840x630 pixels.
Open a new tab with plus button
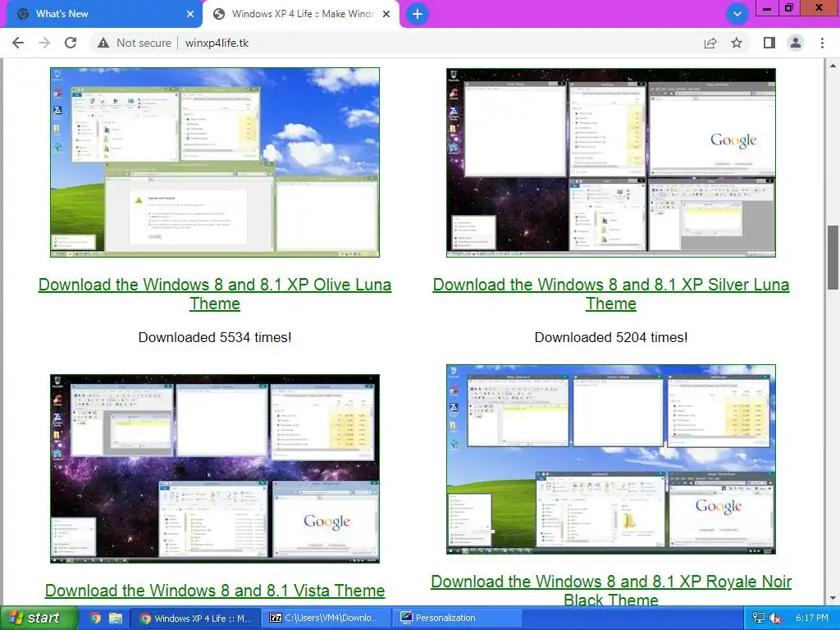click(x=418, y=14)
